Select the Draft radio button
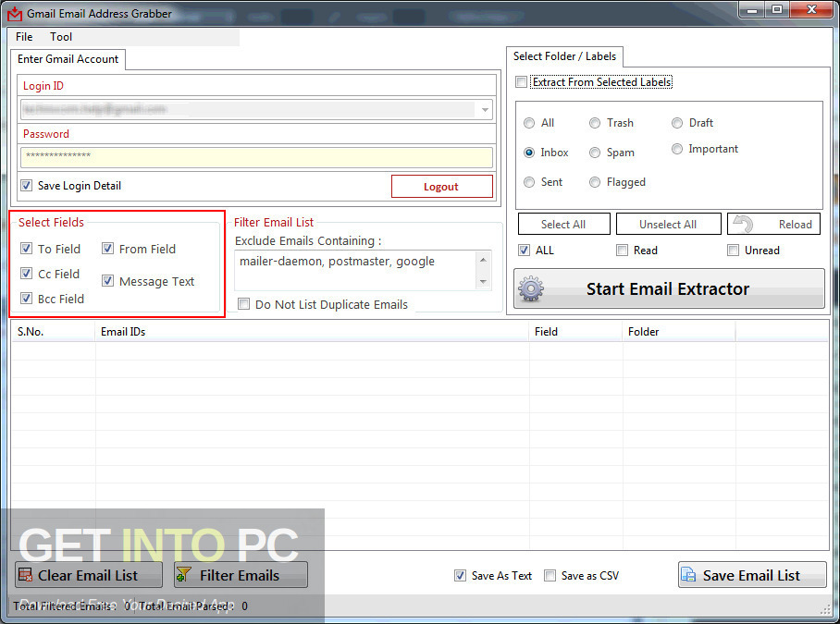Image resolution: width=840 pixels, height=624 pixels. pos(677,123)
